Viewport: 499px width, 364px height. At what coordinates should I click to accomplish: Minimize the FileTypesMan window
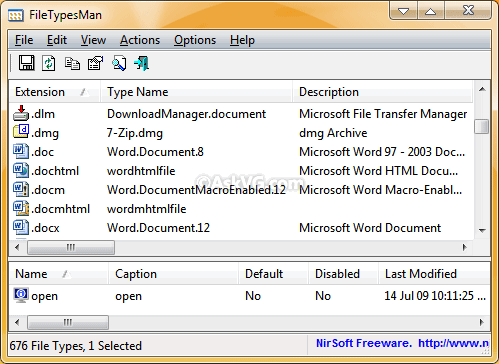(403, 11)
